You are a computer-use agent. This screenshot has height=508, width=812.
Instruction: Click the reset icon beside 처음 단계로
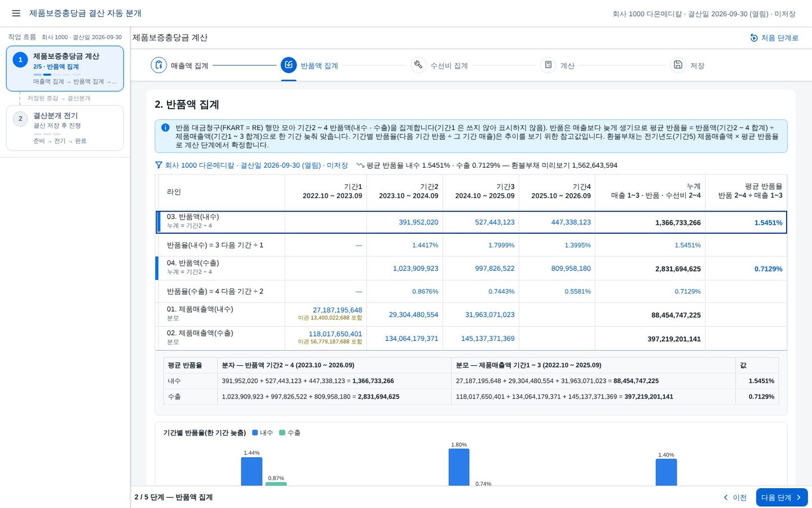pyautogui.click(x=754, y=38)
